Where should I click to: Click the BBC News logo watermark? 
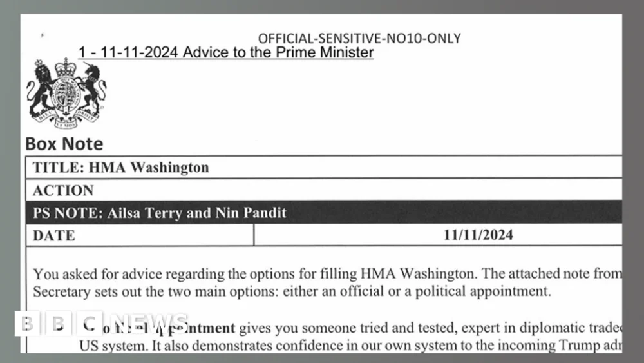pos(102,324)
